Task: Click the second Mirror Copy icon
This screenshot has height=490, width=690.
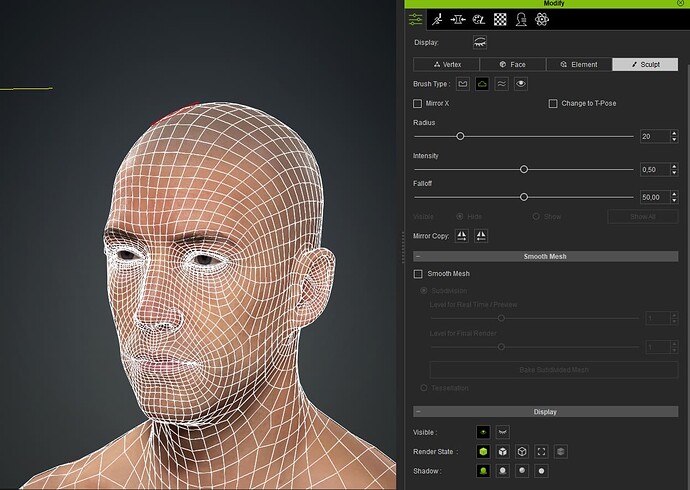Action: click(x=481, y=236)
